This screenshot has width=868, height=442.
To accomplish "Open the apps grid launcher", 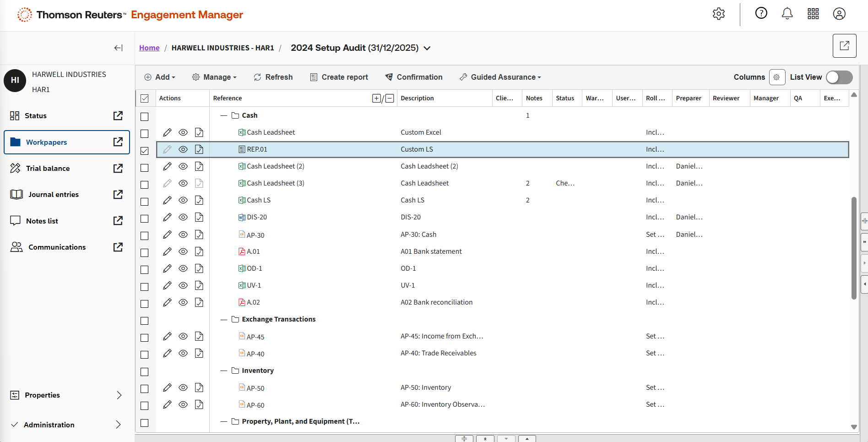I will pos(813,14).
